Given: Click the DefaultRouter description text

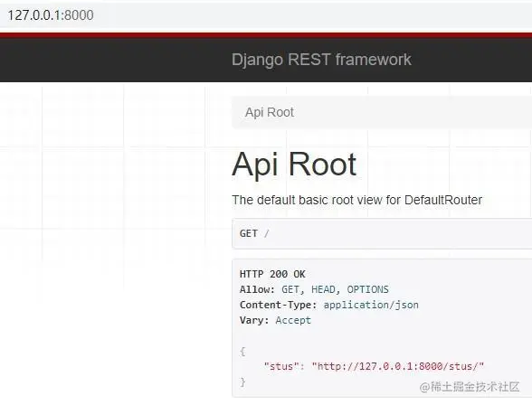Looking at the screenshot, I should pos(356,200).
